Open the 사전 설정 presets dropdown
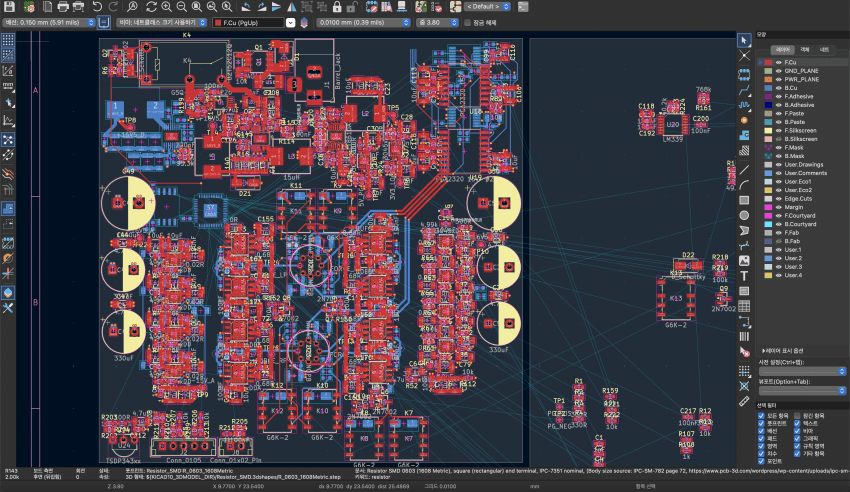Image resolution: width=850 pixels, height=492 pixels. point(802,371)
